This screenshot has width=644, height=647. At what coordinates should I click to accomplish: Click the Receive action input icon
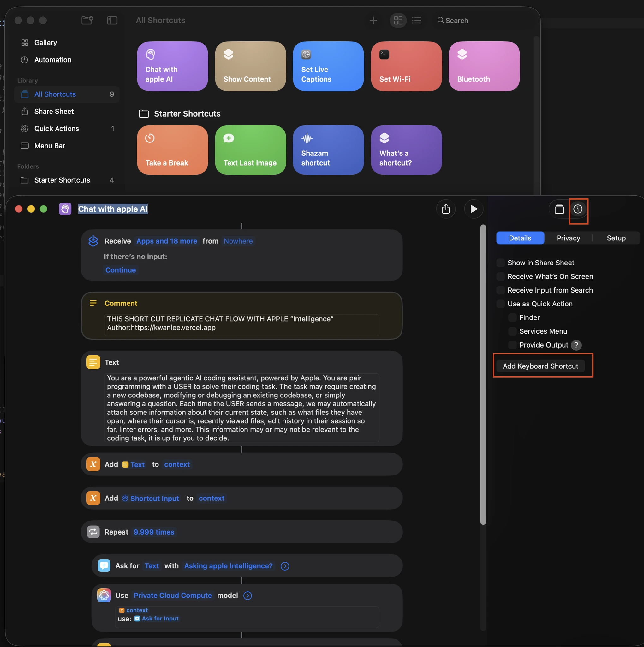93,241
